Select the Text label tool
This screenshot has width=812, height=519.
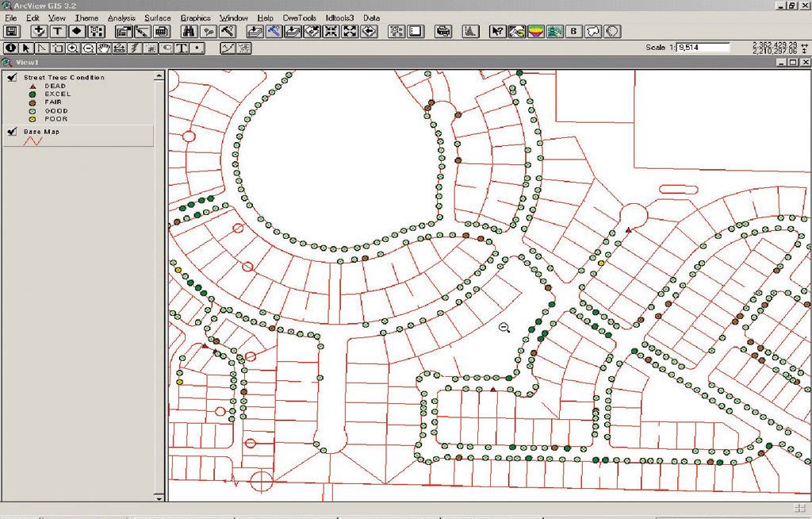point(182,48)
